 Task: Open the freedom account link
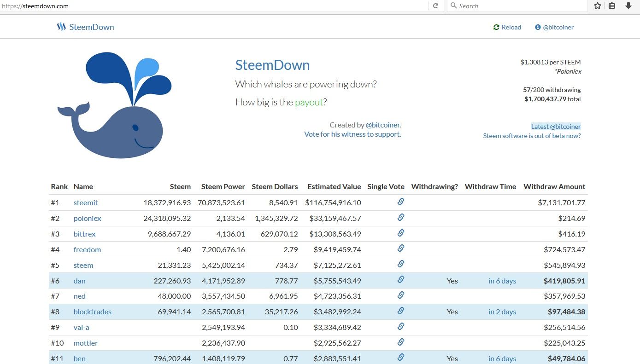[87, 249]
